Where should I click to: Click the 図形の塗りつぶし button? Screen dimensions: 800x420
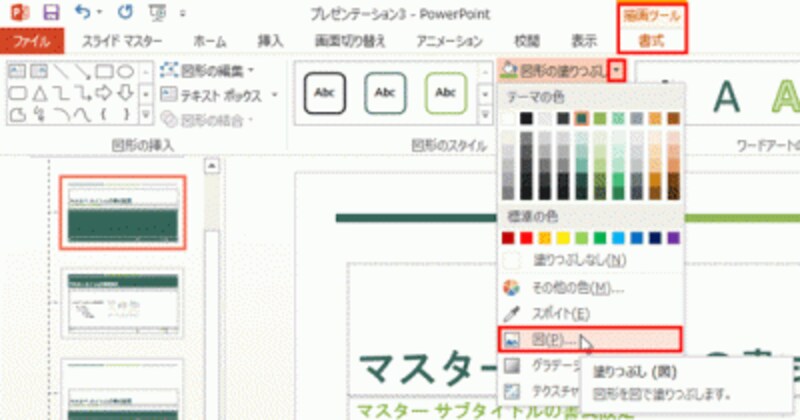pos(554,70)
